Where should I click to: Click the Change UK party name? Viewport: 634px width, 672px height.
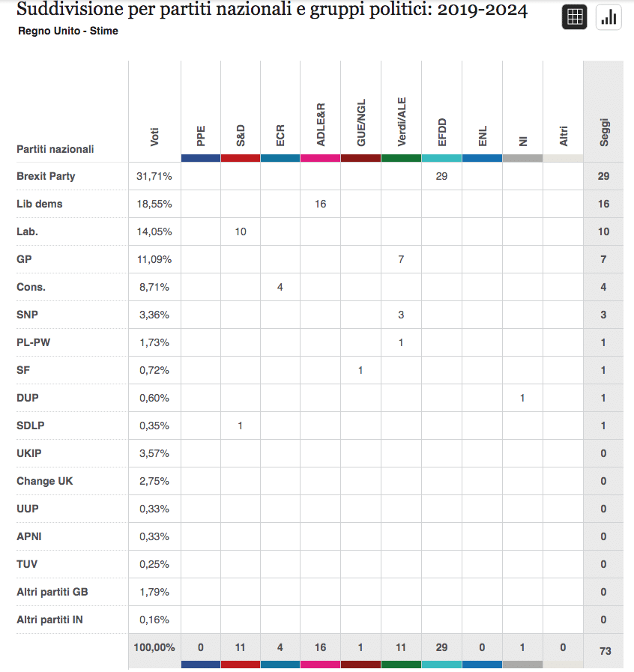tap(45, 481)
